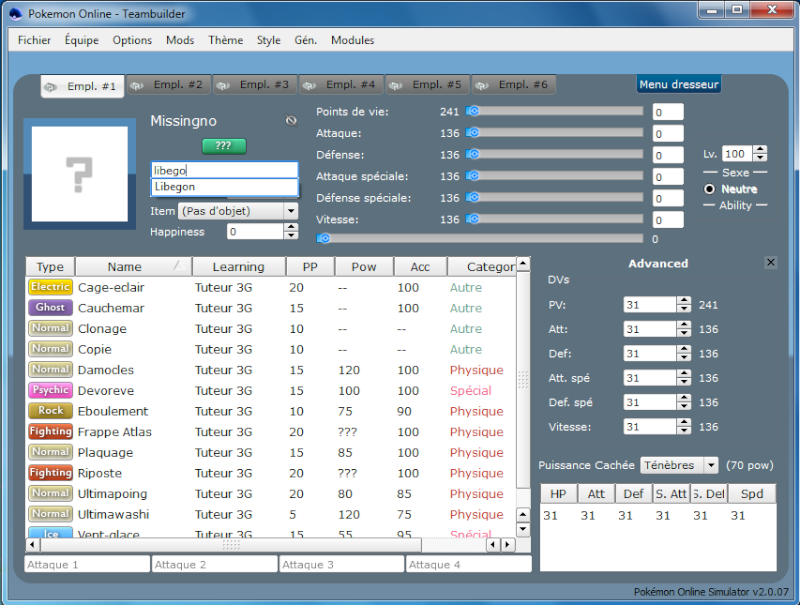
Task: Click the Attaque 1 move field
Action: pyautogui.click(x=87, y=564)
